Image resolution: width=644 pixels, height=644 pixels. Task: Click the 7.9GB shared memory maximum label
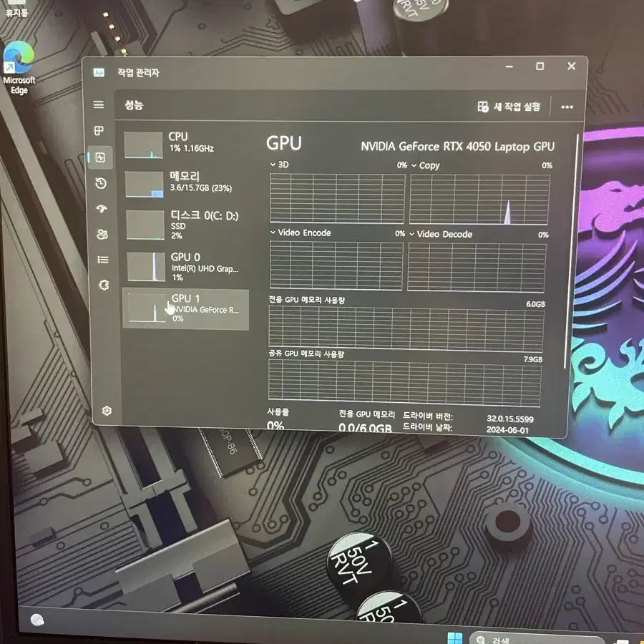[533, 359]
